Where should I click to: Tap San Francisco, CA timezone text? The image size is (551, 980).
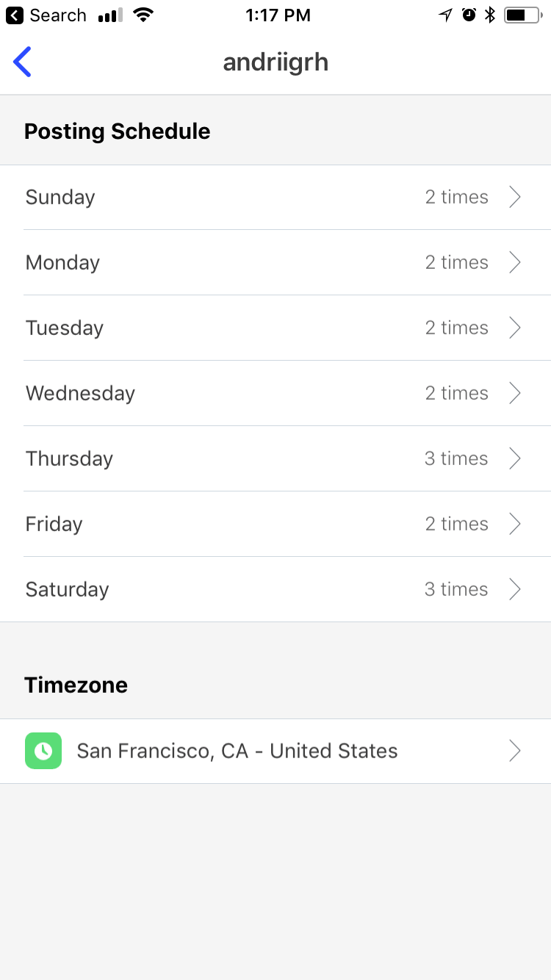[237, 751]
